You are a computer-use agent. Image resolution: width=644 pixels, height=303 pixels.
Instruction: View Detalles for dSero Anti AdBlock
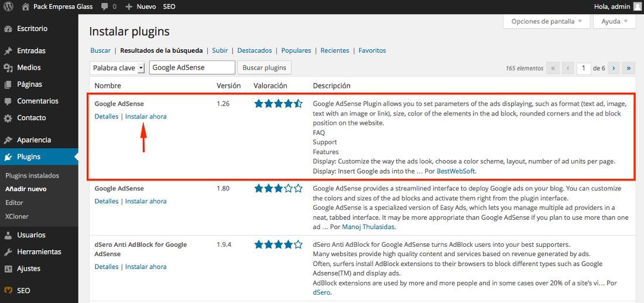coord(107,267)
